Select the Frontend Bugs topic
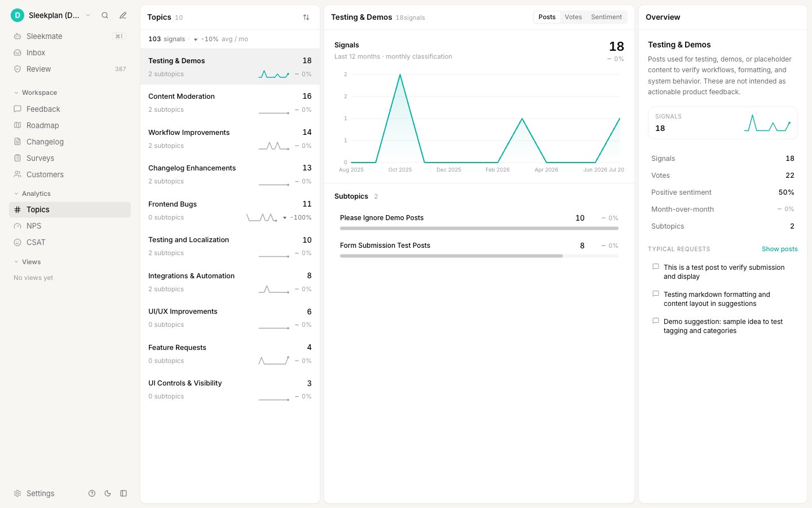This screenshot has width=812, height=508. pyautogui.click(x=230, y=211)
